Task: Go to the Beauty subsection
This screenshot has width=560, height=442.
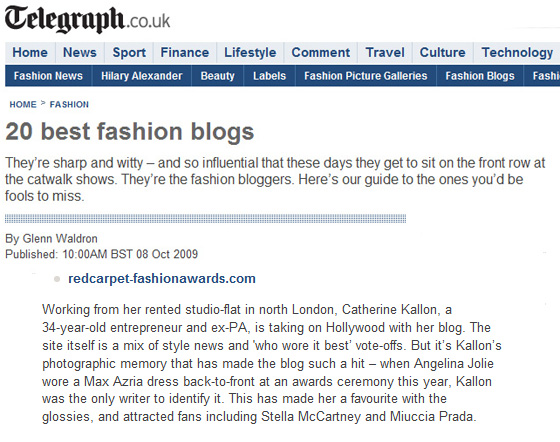Action: pyautogui.click(x=218, y=76)
